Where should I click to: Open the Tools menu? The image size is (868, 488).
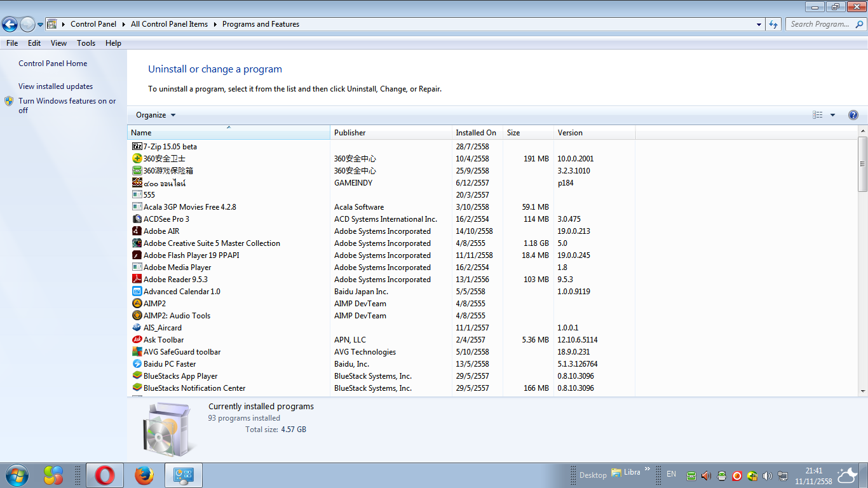pyautogui.click(x=86, y=43)
